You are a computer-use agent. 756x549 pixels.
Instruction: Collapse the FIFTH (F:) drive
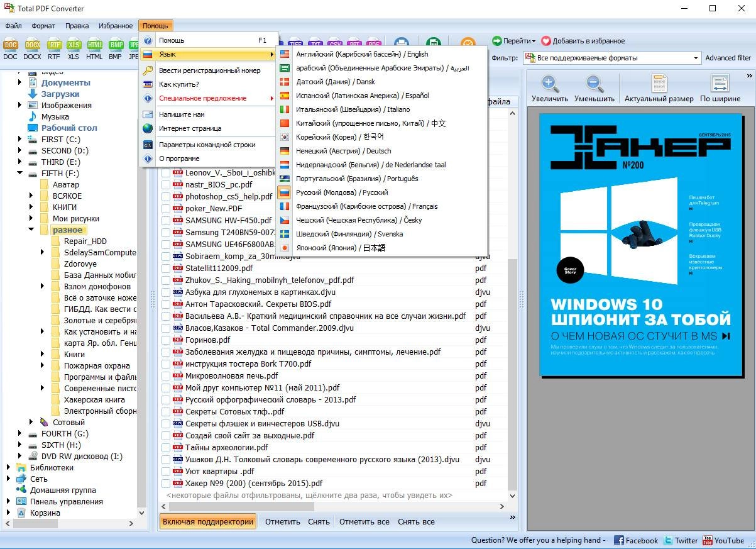pyautogui.click(x=19, y=173)
